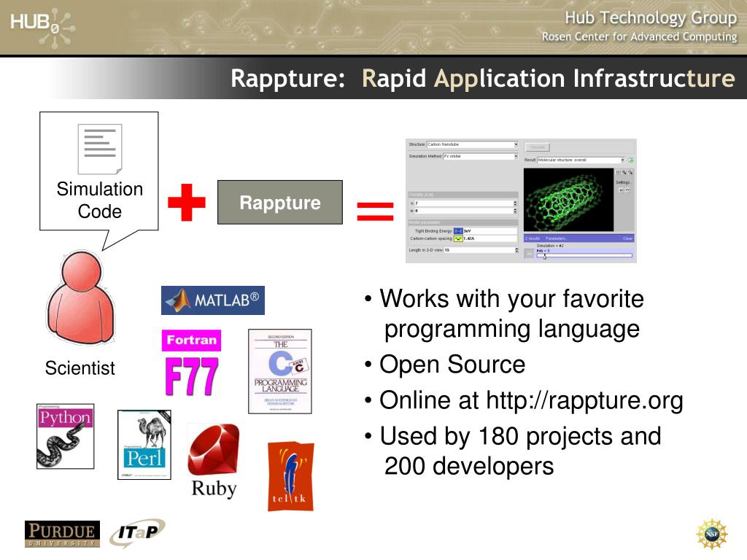Click the rotate icon under Settings
Screen dimensions: 747x560
pos(627,190)
